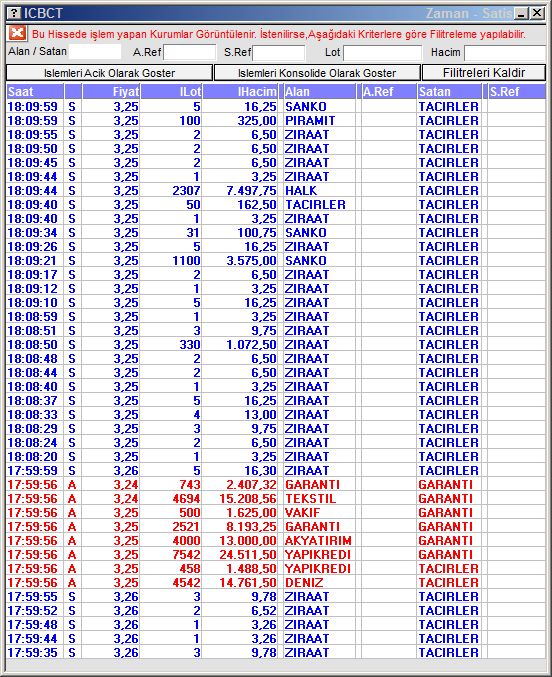Click the Satan column header

(449, 92)
